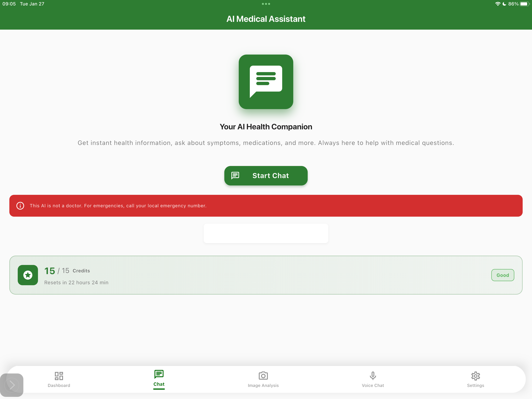This screenshot has width=532, height=399.
Task: Tap the red emergency disclaimer banner text
Action: 118,206
